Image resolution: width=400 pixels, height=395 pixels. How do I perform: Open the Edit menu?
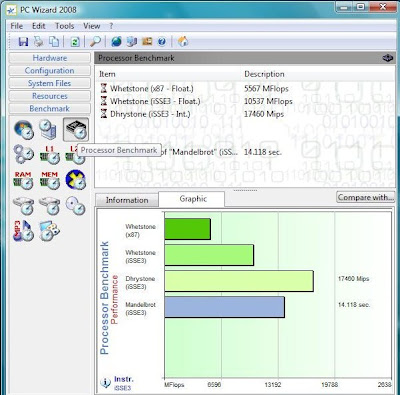pyautogui.click(x=39, y=26)
